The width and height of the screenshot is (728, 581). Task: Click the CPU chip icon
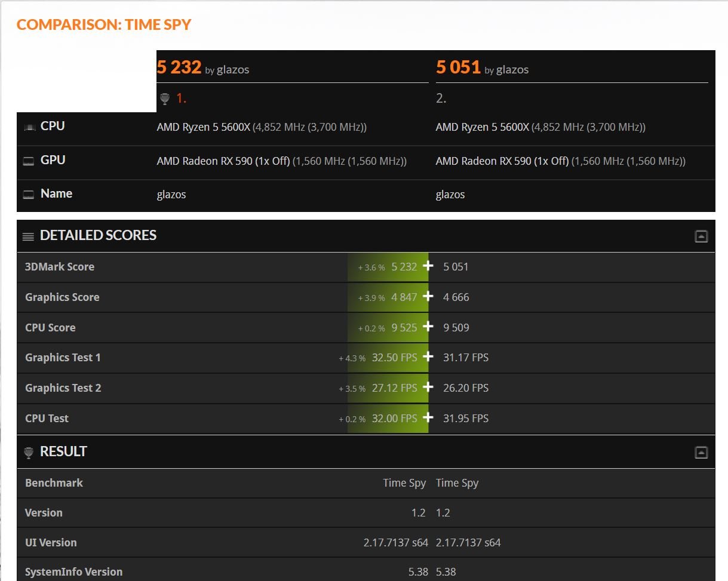tap(29, 127)
